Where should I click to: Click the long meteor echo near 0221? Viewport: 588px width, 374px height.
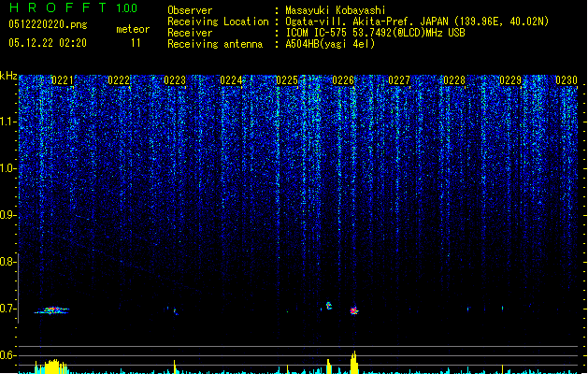point(51,310)
